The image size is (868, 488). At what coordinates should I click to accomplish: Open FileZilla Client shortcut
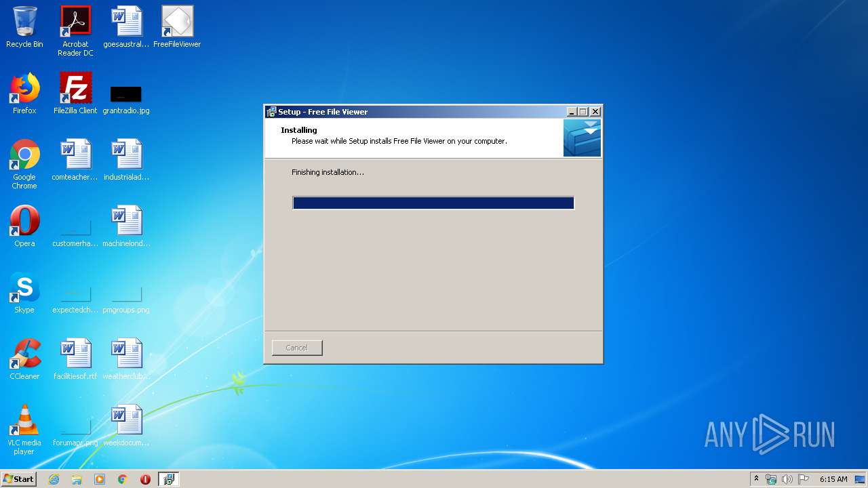click(x=75, y=94)
